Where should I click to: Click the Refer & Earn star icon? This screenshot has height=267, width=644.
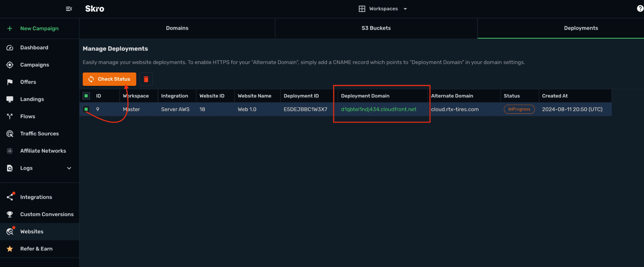click(x=10, y=249)
